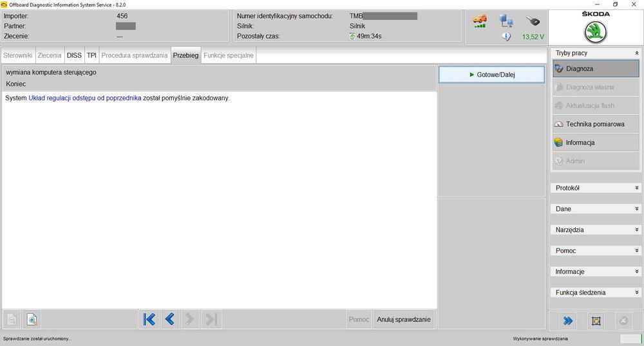Click the VIN number starting with TMB
The image size is (644, 346).
(383, 16)
